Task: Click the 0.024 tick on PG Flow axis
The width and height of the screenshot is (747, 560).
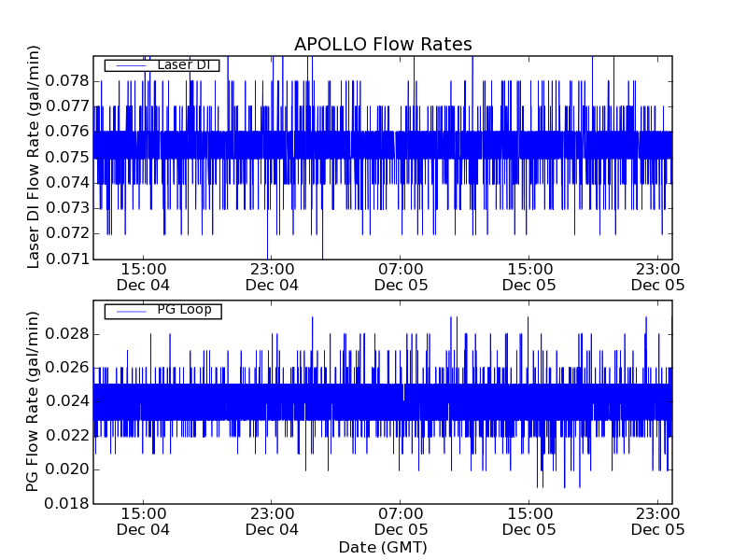Action: click(x=67, y=401)
